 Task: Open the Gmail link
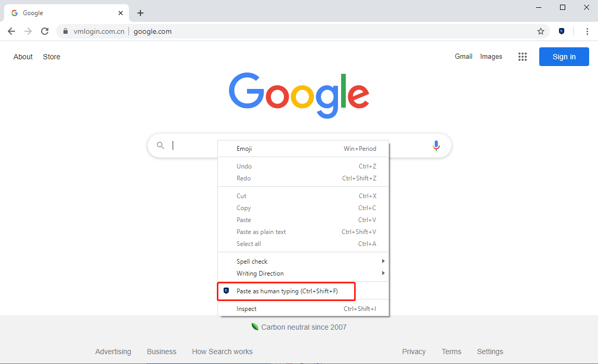tap(463, 57)
